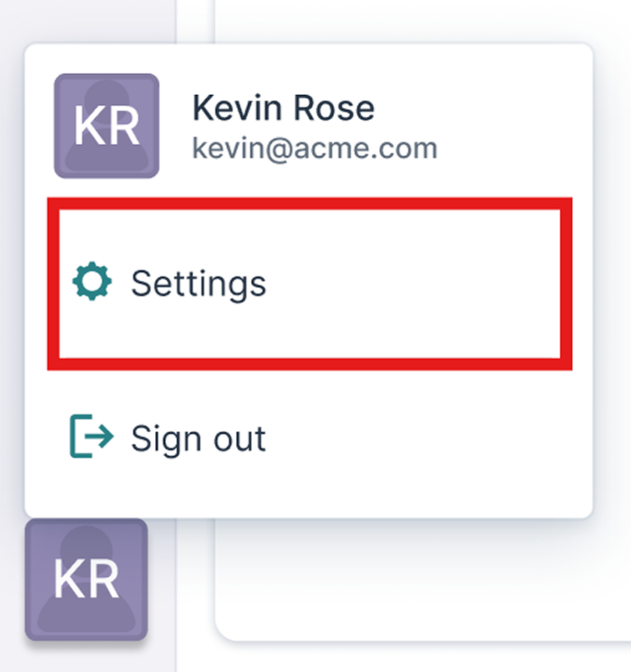Click the Kevin Rose name text

click(283, 108)
